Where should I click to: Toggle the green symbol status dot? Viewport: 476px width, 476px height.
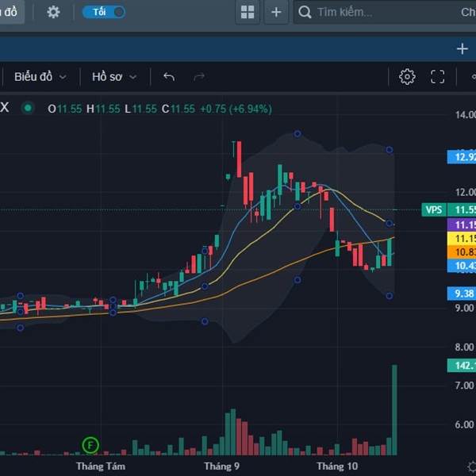(x=28, y=108)
